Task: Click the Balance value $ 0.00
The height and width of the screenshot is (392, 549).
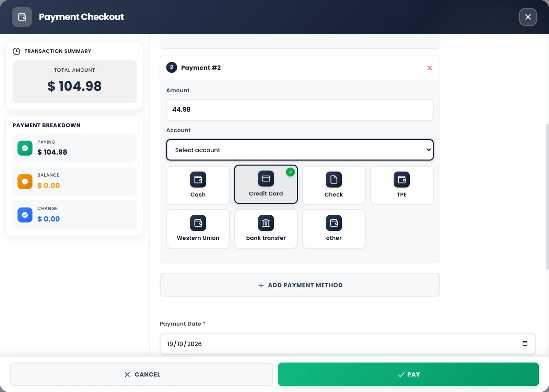Action: click(48, 186)
